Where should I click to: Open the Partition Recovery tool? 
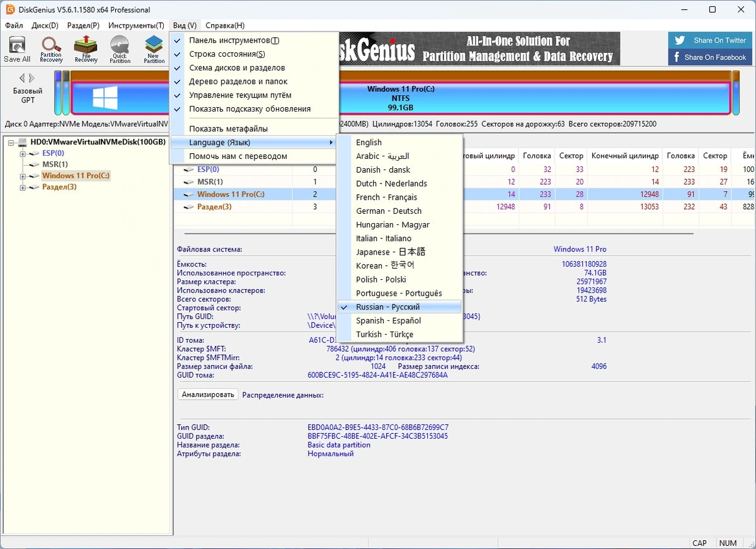[x=51, y=49]
